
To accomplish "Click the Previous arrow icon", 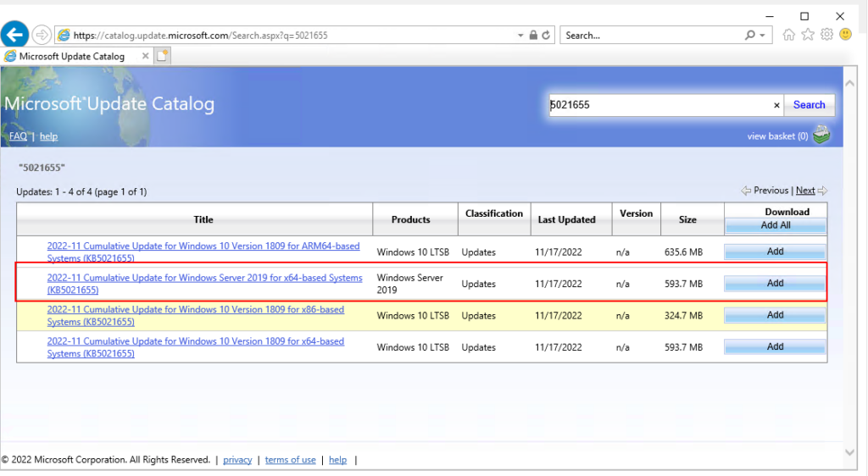I will (x=746, y=191).
